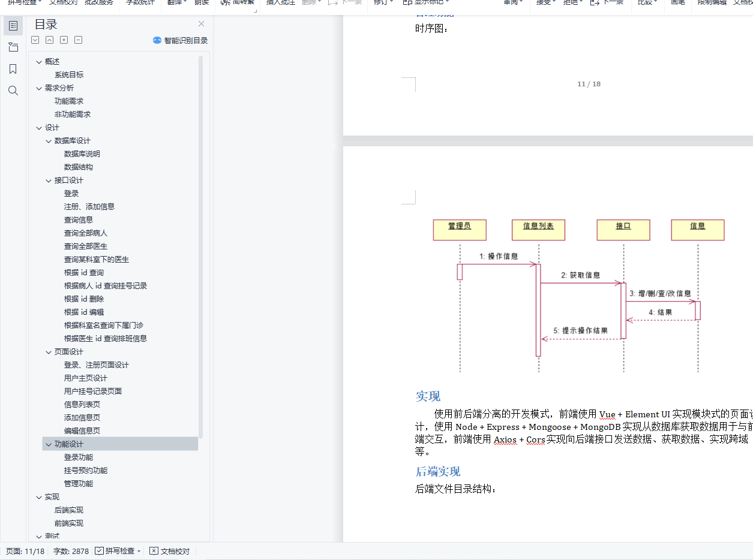Click the 管理员 box in the sequence diagram
753x560 pixels.
click(460, 230)
